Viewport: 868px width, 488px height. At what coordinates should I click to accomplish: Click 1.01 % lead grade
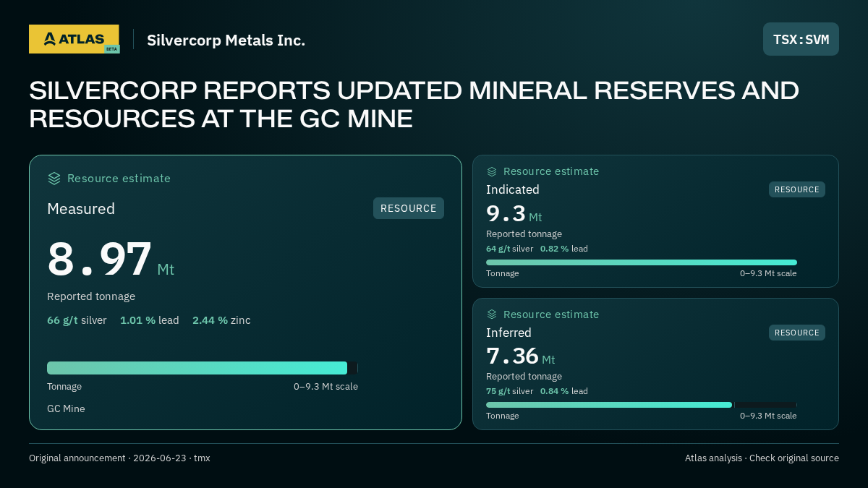pos(150,320)
